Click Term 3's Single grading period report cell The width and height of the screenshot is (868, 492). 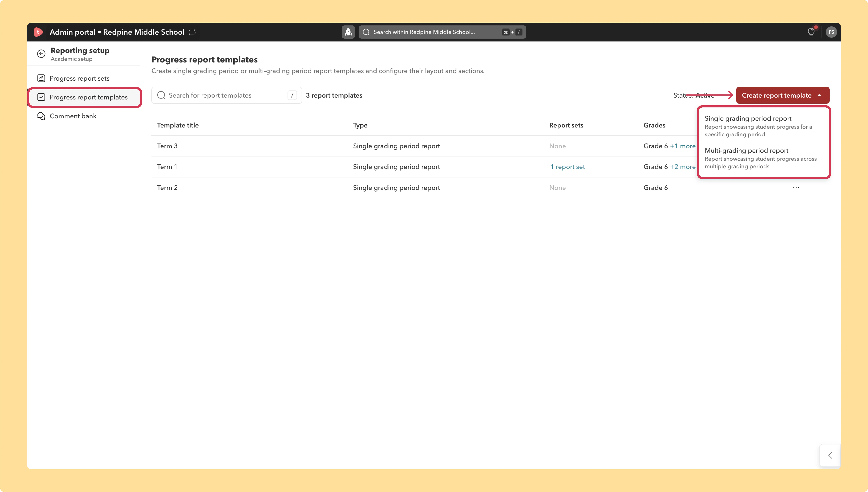(396, 146)
